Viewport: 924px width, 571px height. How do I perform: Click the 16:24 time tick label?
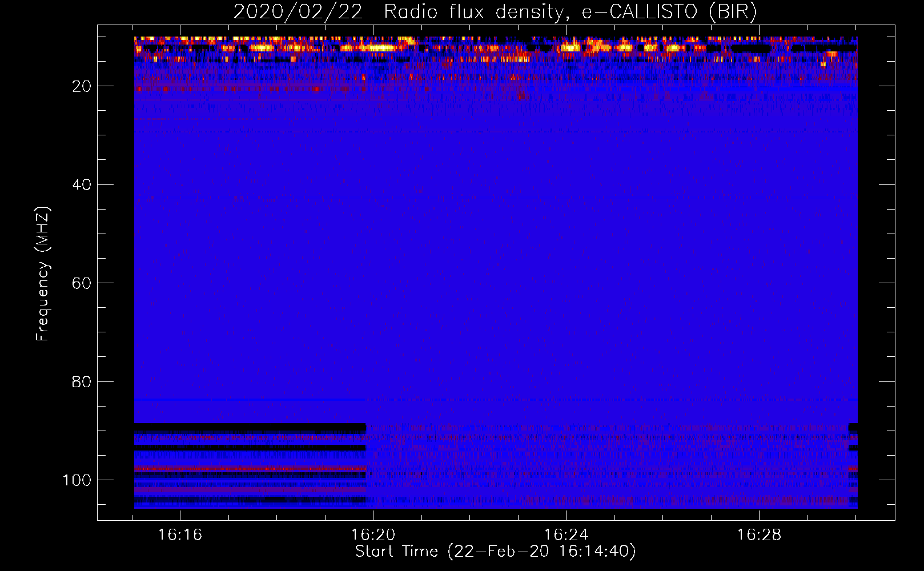[566, 535]
